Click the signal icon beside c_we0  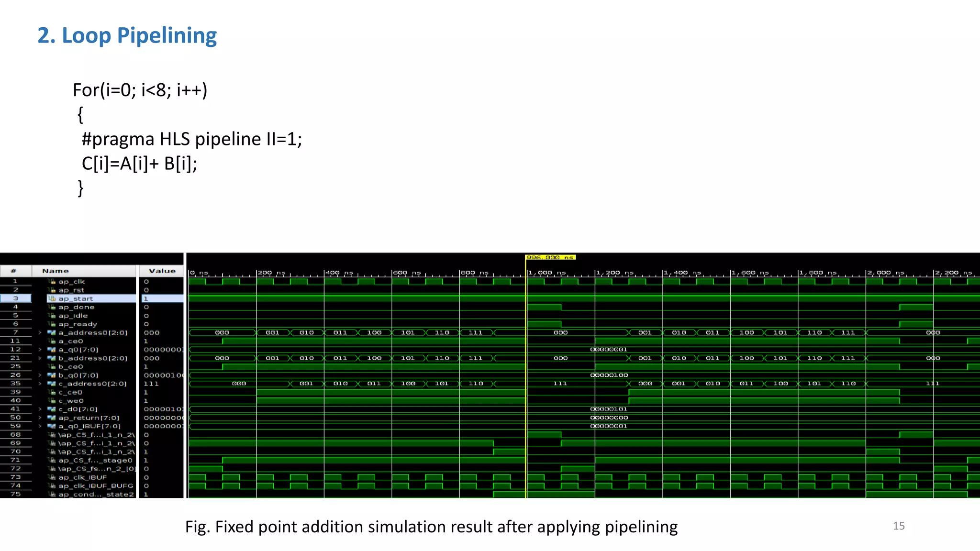[x=52, y=401]
